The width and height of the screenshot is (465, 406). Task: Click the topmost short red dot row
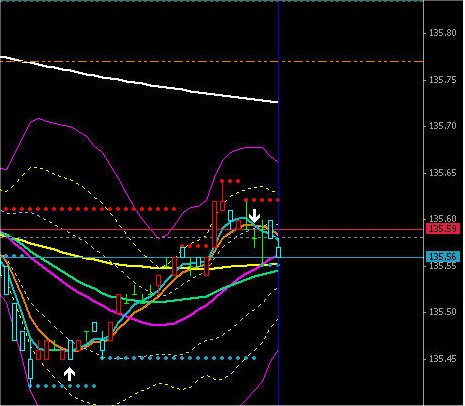click(x=230, y=181)
